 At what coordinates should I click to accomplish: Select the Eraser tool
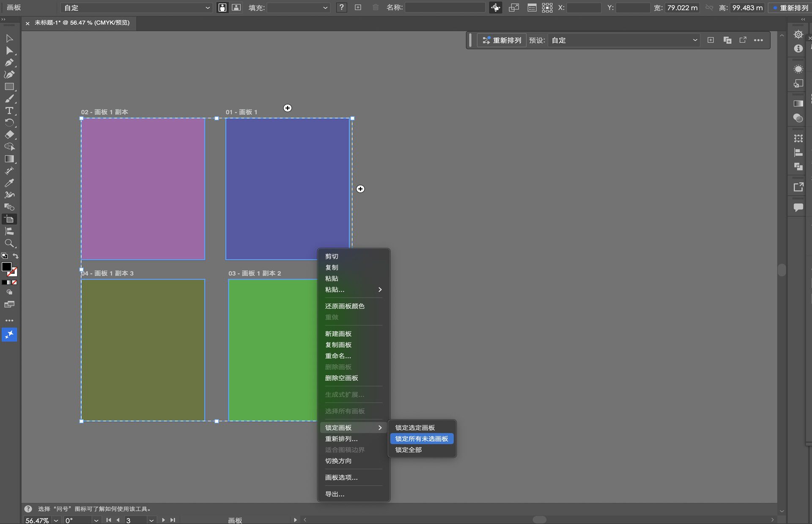pos(9,135)
